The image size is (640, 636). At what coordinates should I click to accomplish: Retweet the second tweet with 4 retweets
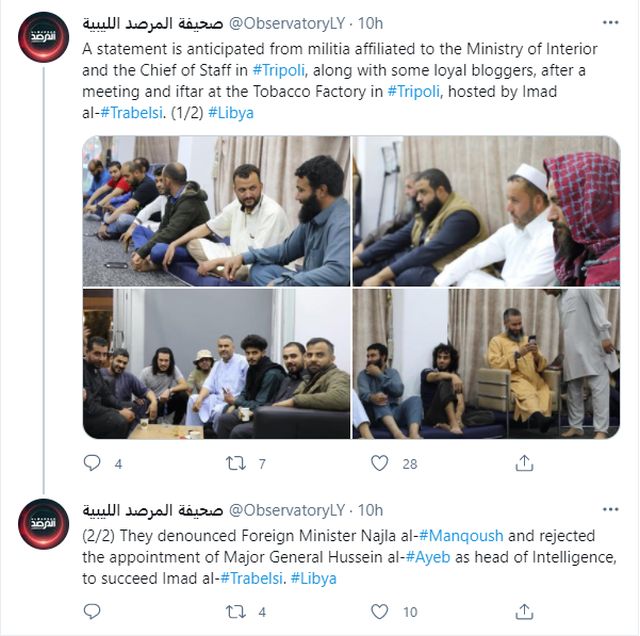pyautogui.click(x=236, y=612)
